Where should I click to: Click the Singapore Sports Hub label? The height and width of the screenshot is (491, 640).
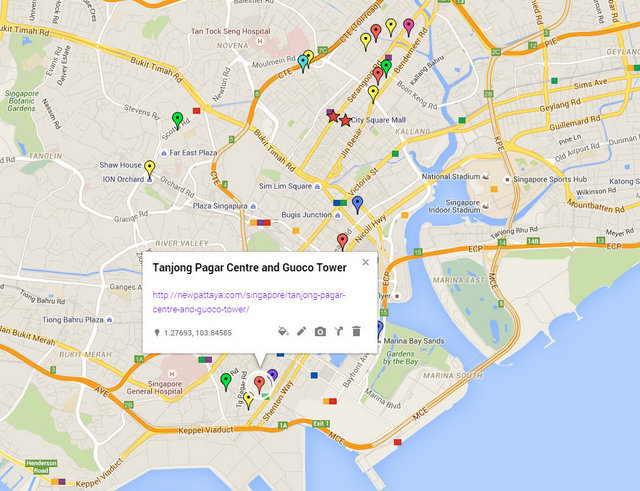(550, 179)
